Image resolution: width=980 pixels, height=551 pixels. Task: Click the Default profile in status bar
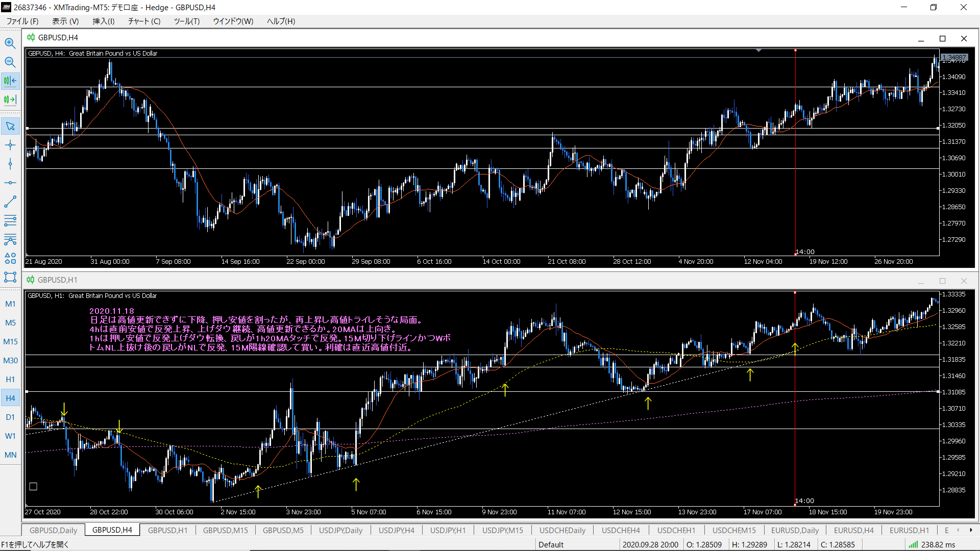551,544
